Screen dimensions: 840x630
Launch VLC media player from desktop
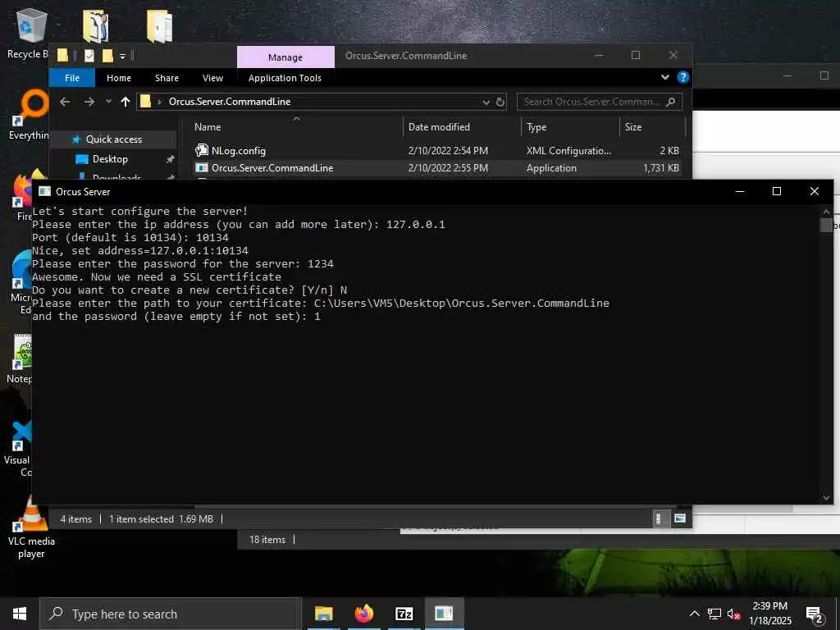click(31, 527)
